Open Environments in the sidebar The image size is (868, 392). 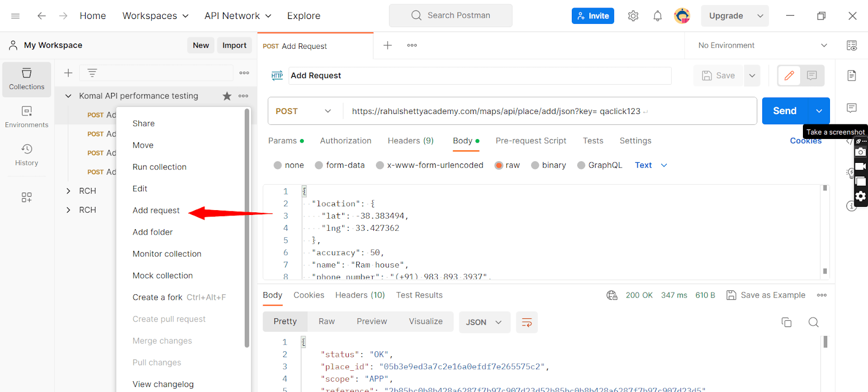(x=27, y=117)
